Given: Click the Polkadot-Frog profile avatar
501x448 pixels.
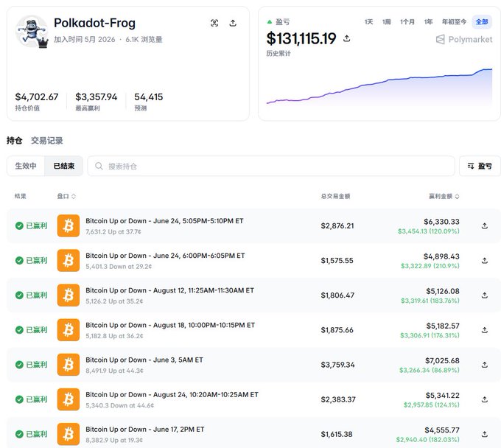Looking at the screenshot, I should pos(32,31).
